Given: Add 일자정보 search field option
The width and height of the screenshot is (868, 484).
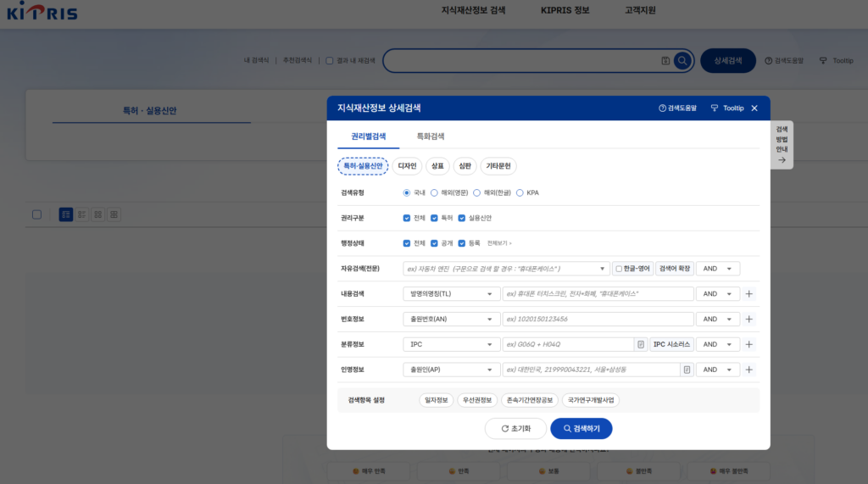Looking at the screenshot, I should (x=437, y=400).
